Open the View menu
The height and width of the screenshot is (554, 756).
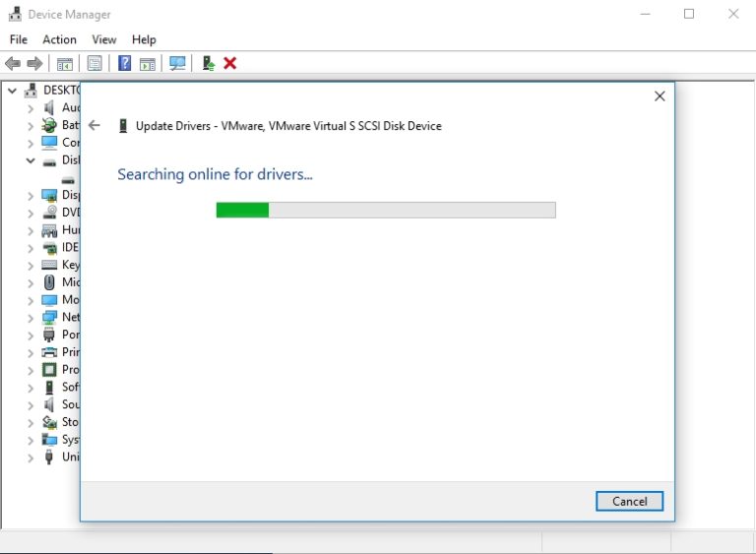(x=104, y=39)
